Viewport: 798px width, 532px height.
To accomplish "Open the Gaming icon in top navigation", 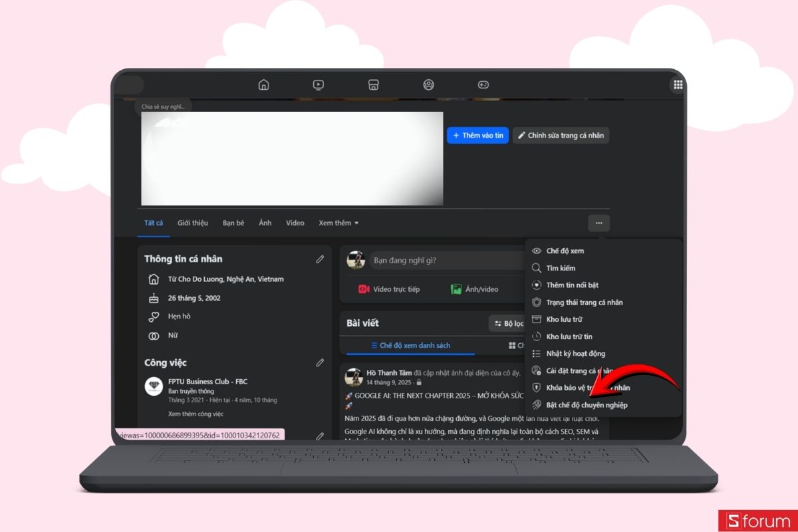I will click(x=483, y=85).
